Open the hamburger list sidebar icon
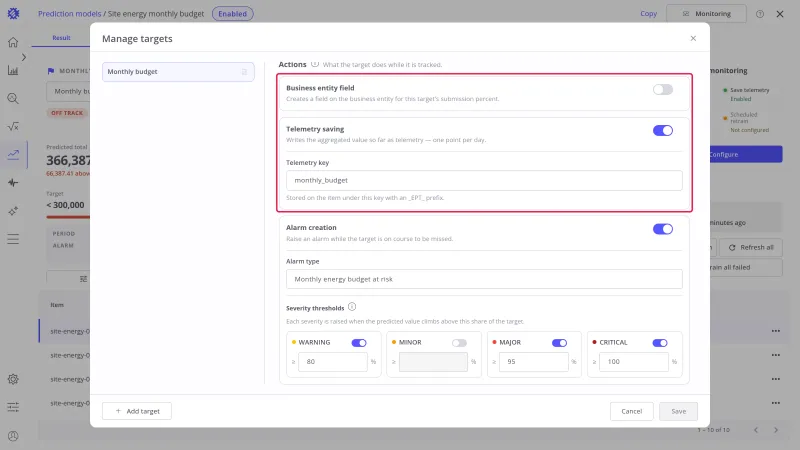 tap(13, 239)
